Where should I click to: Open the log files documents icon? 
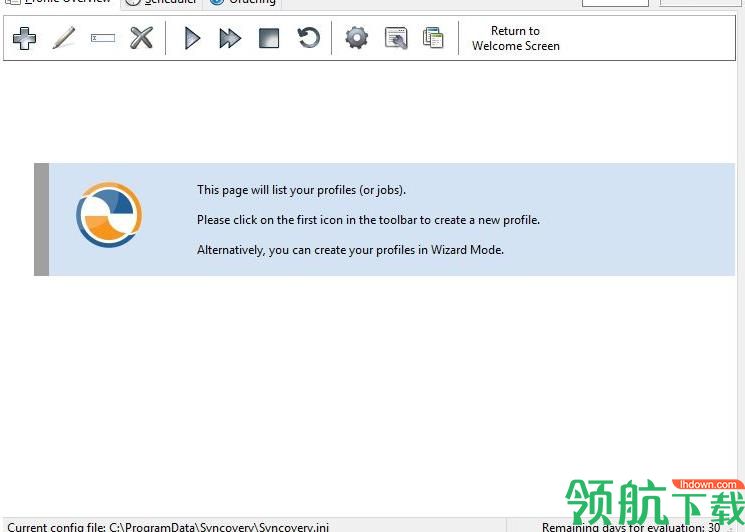coord(433,38)
